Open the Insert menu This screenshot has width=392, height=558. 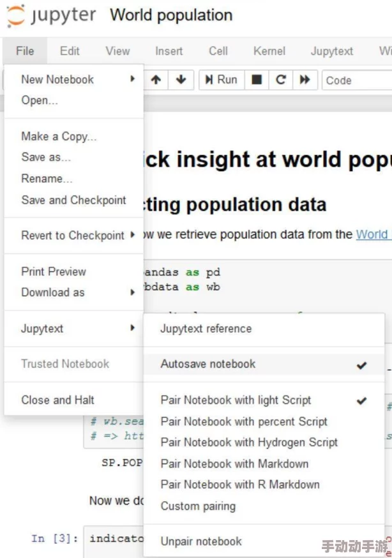pyautogui.click(x=169, y=51)
